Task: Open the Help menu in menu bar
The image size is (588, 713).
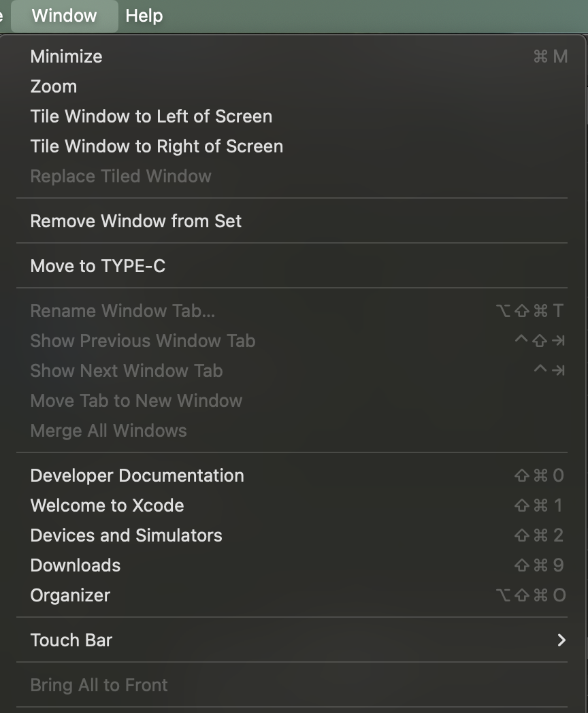Action: (x=144, y=16)
